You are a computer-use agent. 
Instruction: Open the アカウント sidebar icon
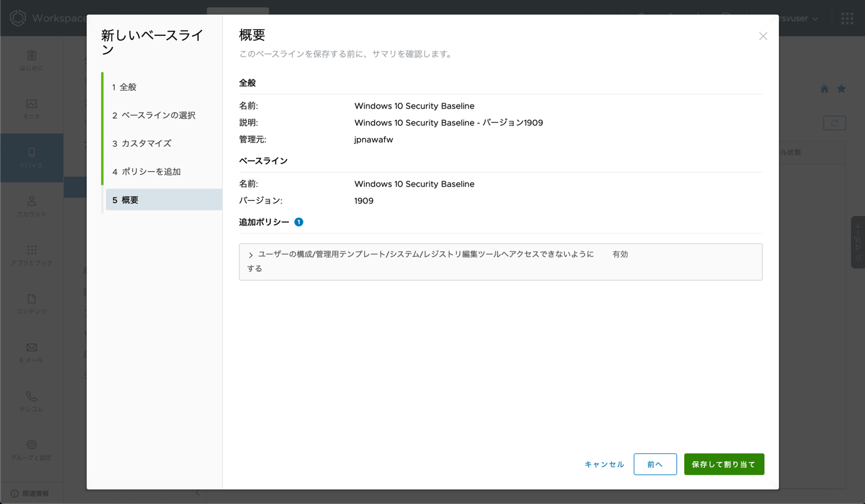coord(31,201)
